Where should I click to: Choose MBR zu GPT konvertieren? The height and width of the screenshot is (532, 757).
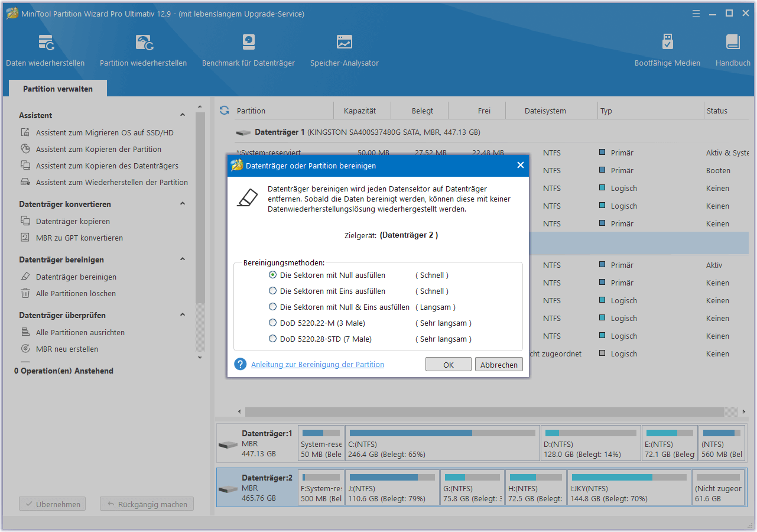(72, 238)
